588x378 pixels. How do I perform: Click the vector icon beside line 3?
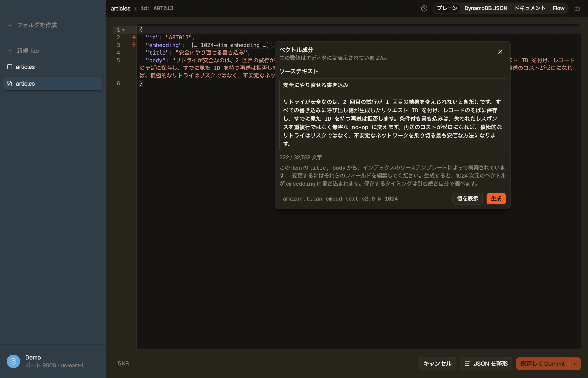134,45
